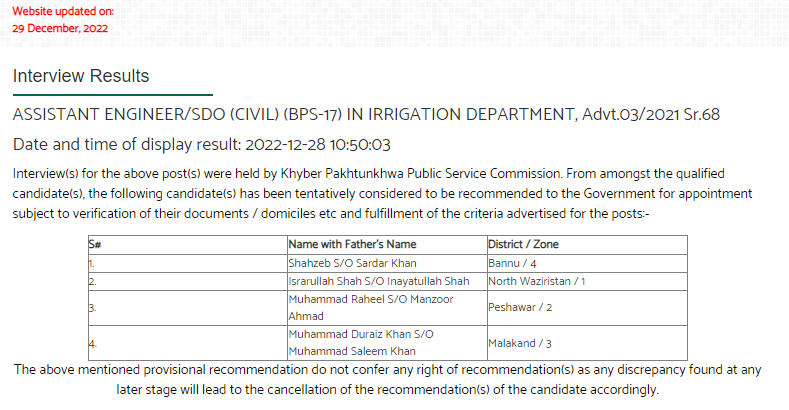This screenshot has width=789, height=410.
Task: Click the provisional recommendation disclaimer text
Action: (387, 380)
